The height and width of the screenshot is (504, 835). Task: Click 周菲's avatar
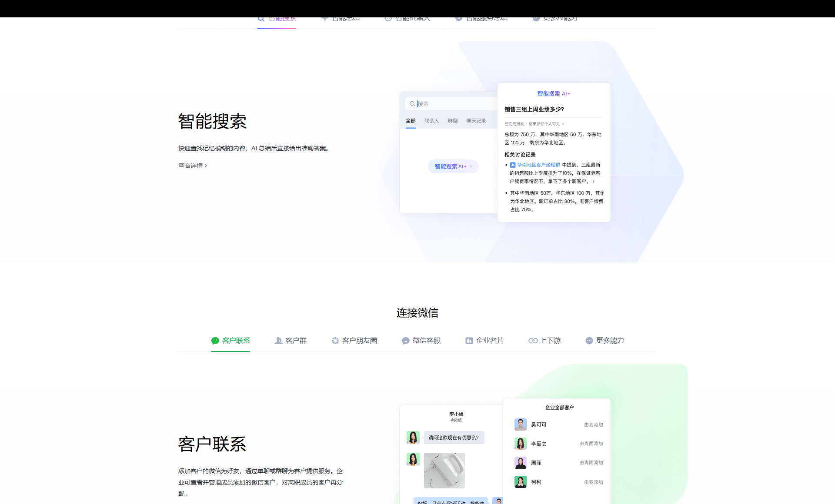pyautogui.click(x=521, y=463)
